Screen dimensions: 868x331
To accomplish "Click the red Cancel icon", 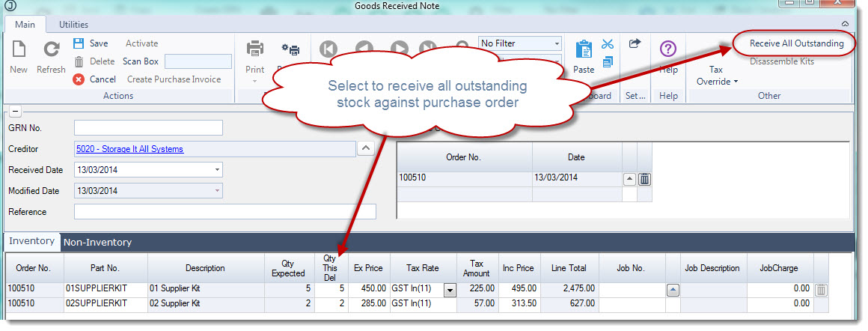I will tap(79, 79).
